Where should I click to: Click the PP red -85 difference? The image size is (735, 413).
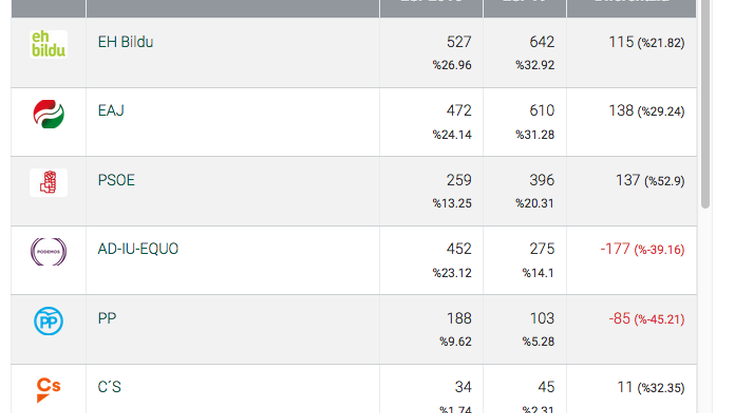[x=619, y=319]
